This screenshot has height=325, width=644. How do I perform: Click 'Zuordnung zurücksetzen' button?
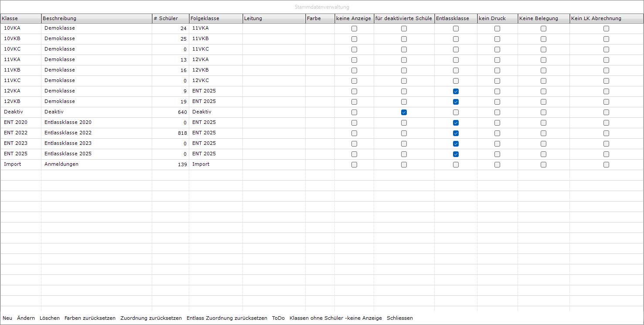point(151,318)
